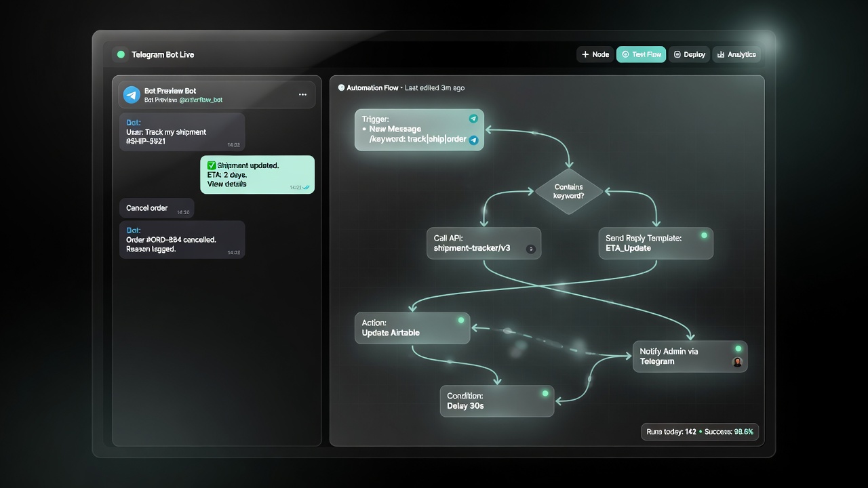Click the Runs today 142 status badge
This screenshot has width=868, height=488.
pyautogui.click(x=700, y=432)
